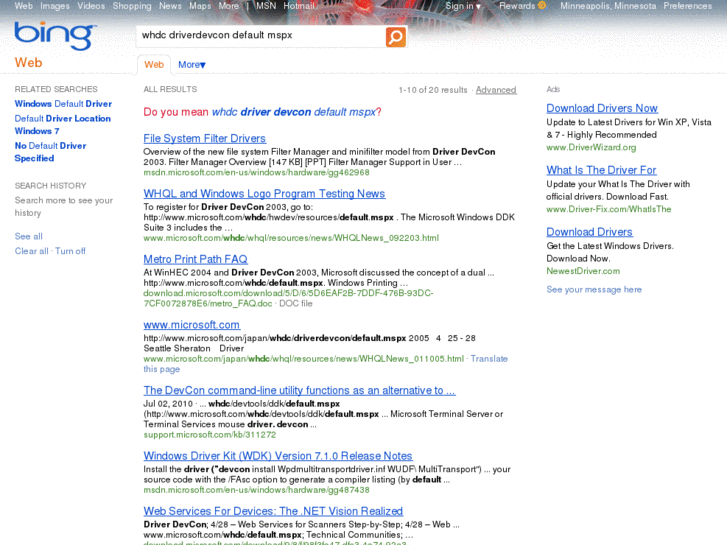Click www.DriverWizard.org ad URL
Screen dimensions: 727x545
[x=591, y=147]
